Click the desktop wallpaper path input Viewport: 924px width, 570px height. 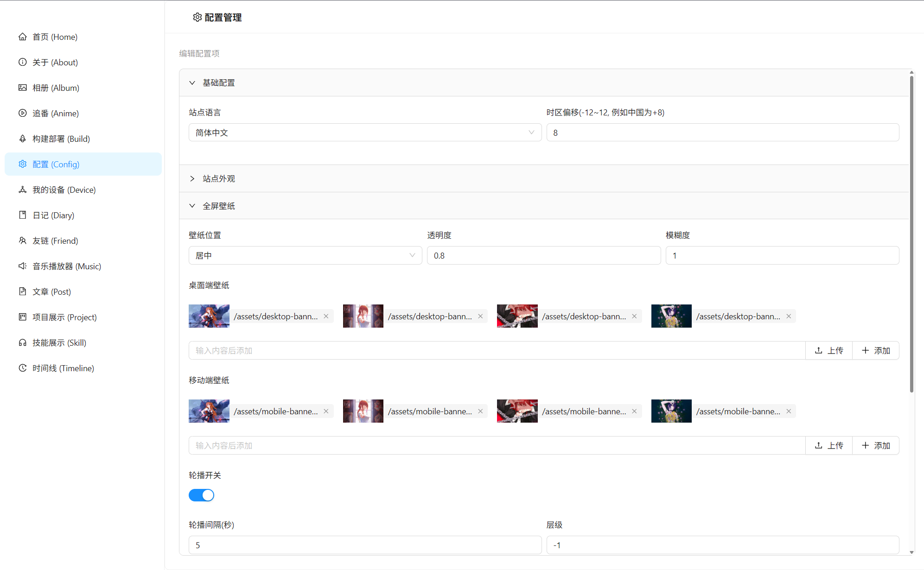(497, 350)
